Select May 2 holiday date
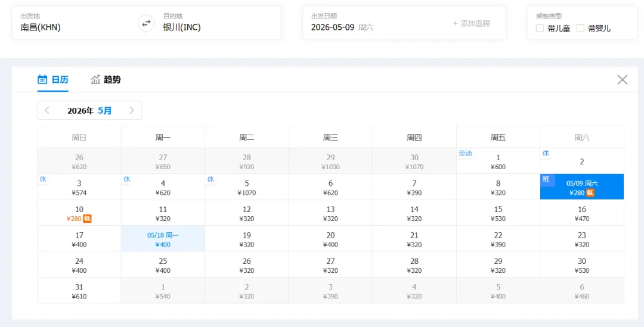This screenshot has height=327, width=644. (x=581, y=161)
